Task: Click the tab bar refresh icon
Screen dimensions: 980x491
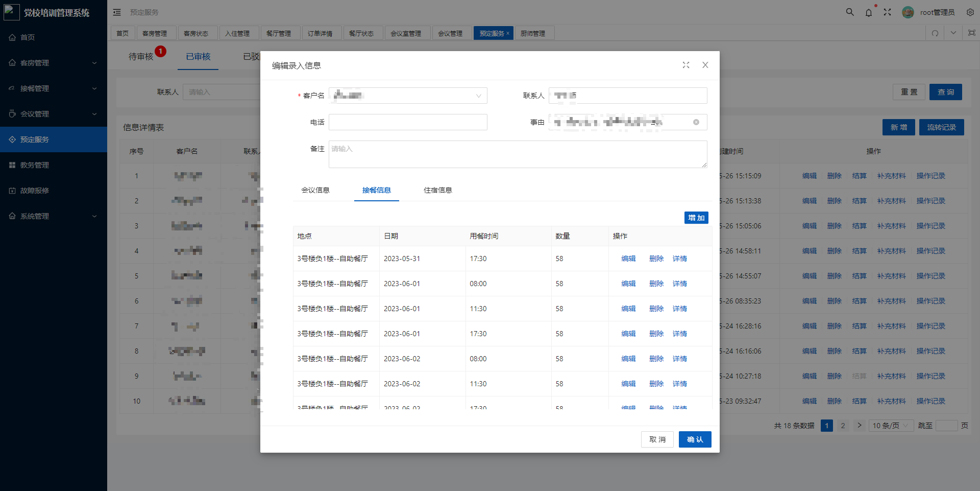Action: pos(935,33)
